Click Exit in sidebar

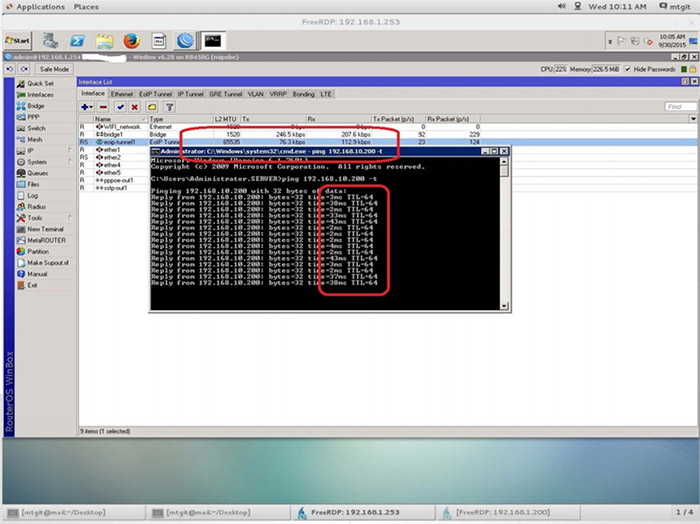[x=32, y=285]
